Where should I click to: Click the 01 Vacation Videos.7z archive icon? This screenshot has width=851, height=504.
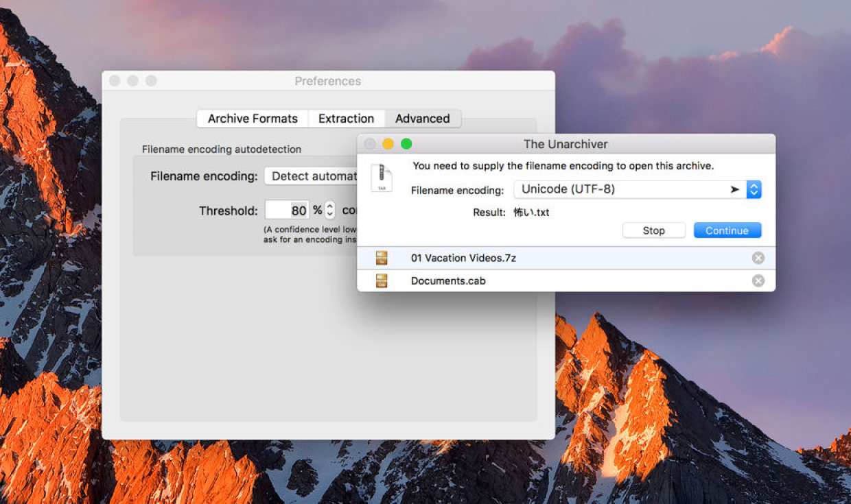pos(382,258)
